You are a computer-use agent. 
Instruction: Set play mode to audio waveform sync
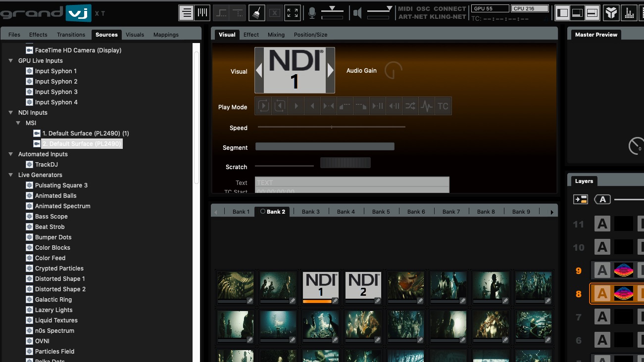pyautogui.click(x=427, y=106)
